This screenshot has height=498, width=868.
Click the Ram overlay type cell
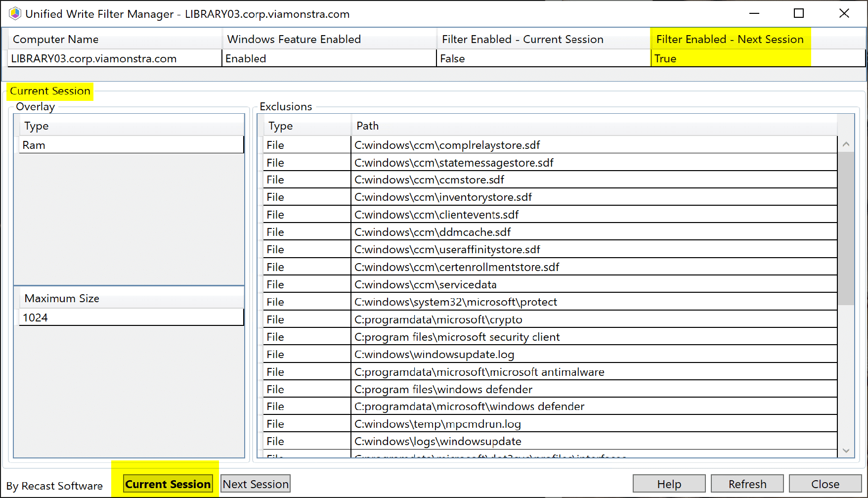(x=131, y=145)
